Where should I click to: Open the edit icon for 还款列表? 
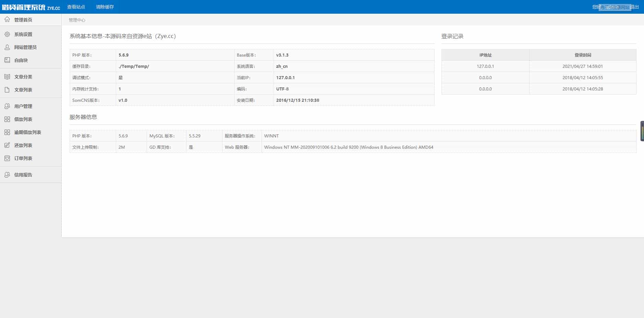(7, 145)
